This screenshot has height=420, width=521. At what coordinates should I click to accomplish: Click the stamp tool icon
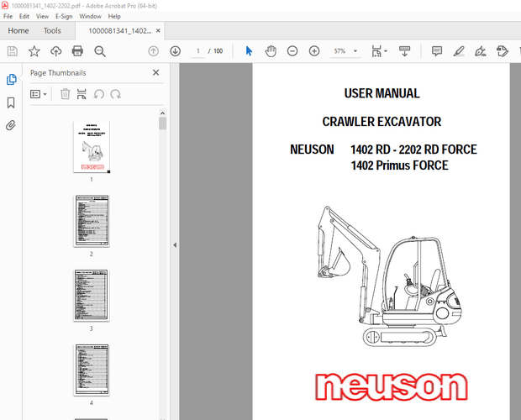(x=502, y=51)
